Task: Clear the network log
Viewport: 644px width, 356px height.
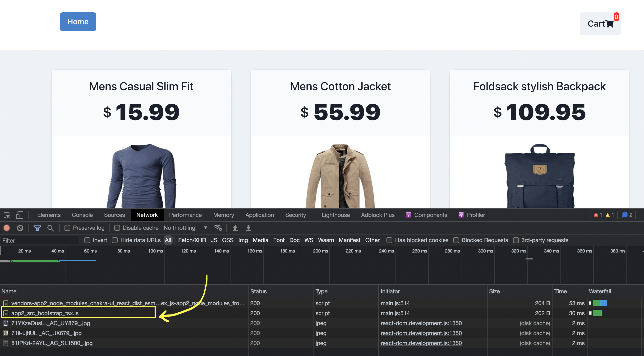Action: [20, 228]
